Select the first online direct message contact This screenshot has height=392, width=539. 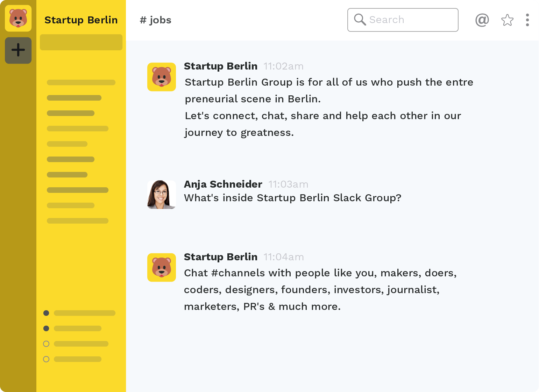84,313
